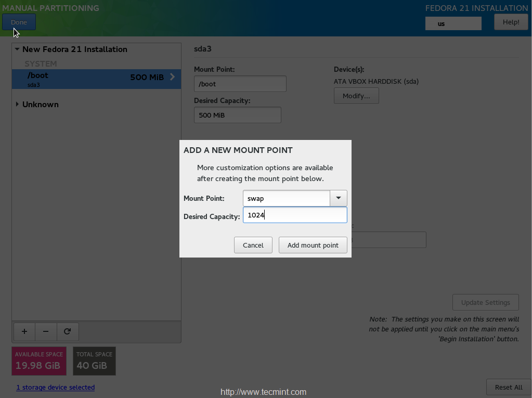
Task: Click the Update Settings button
Action: (x=486, y=302)
